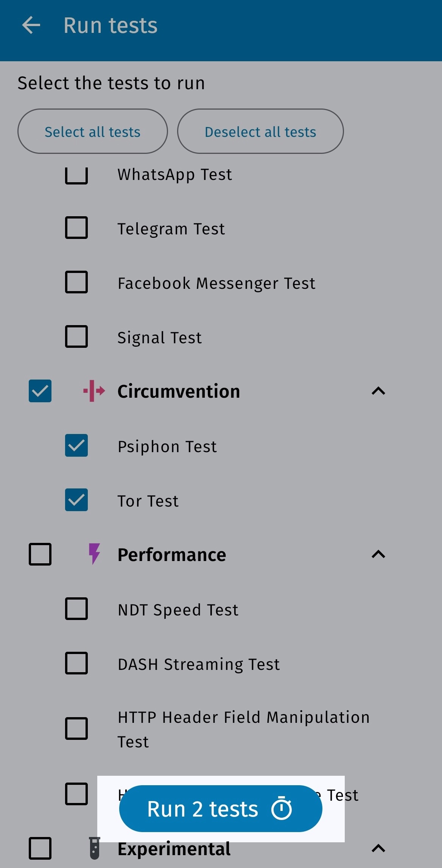
Task: Collapse the Circumvention section chevron
Action: [x=378, y=391]
